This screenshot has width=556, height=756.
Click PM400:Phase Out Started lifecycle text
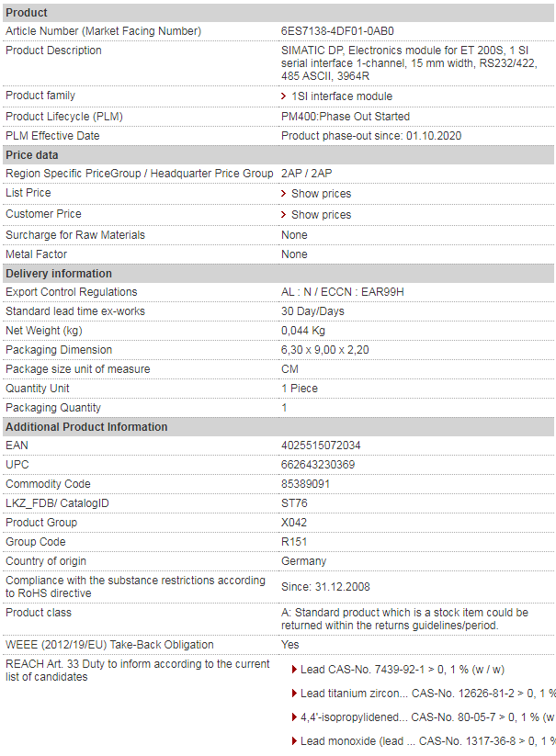[346, 117]
